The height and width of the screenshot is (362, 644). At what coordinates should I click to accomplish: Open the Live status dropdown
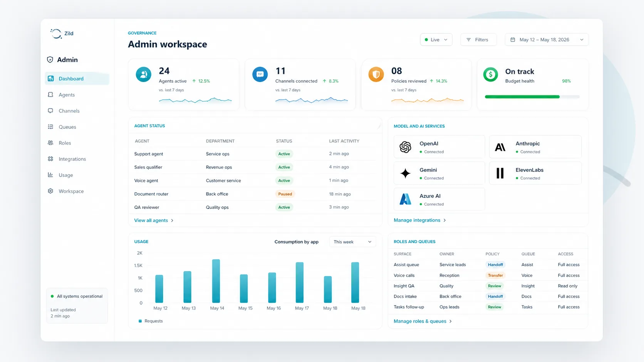[x=436, y=39]
